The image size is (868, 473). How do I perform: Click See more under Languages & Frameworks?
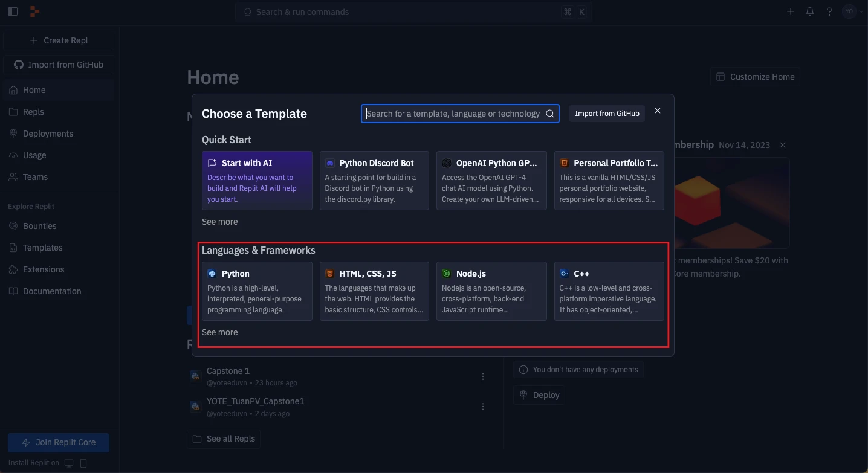[219, 332]
